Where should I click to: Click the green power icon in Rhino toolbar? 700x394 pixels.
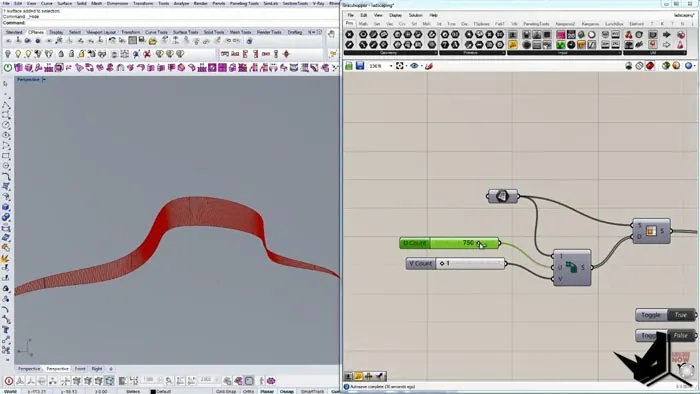[8, 68]
